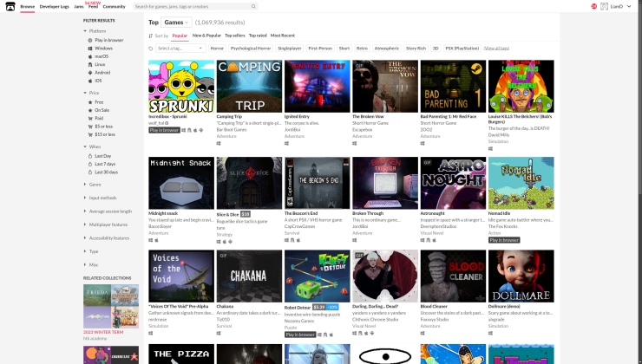Filter by Linux platform icon
The height and width of the screenshot is (364, 642).
coord(90,64)
